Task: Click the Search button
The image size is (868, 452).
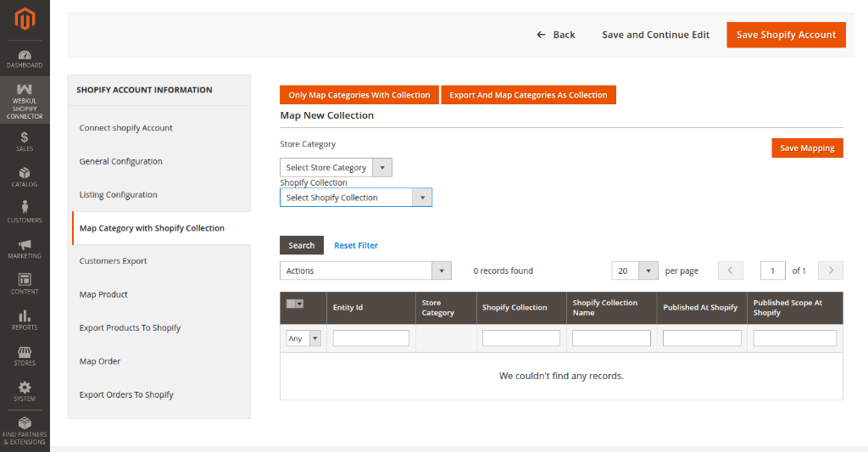Action: 302,245
